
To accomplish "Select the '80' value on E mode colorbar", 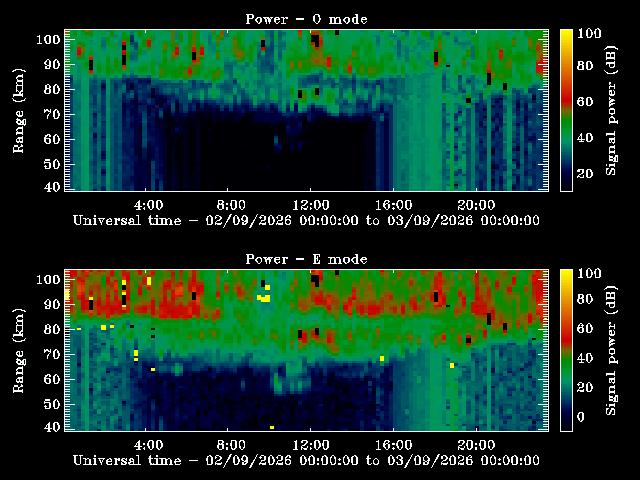I will (585, 299).
